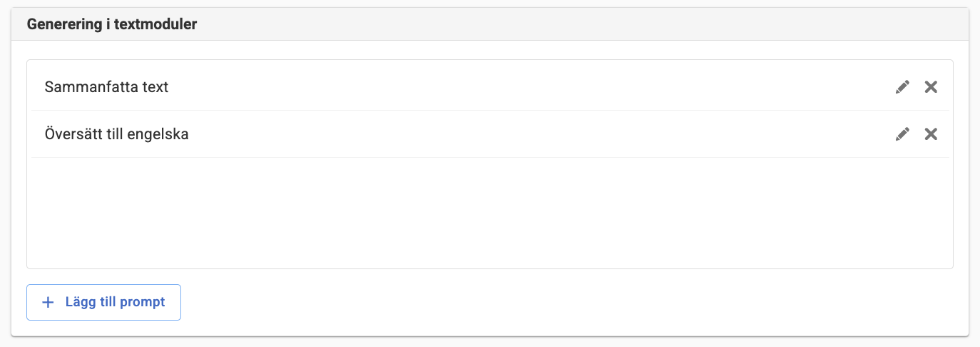The height and width of the screenshot is (347, 980).
Task: Open editing for Översätt till engelska prompt
Action: coord(902,134)
